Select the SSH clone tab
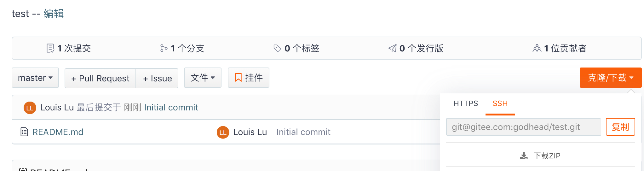 (500, 103)
